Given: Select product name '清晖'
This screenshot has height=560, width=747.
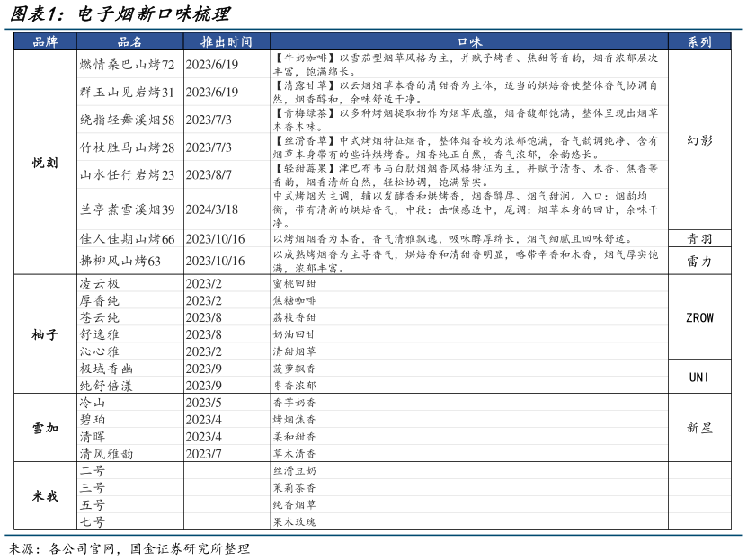Looking at the screenshot, I should [x=93, y=437].
